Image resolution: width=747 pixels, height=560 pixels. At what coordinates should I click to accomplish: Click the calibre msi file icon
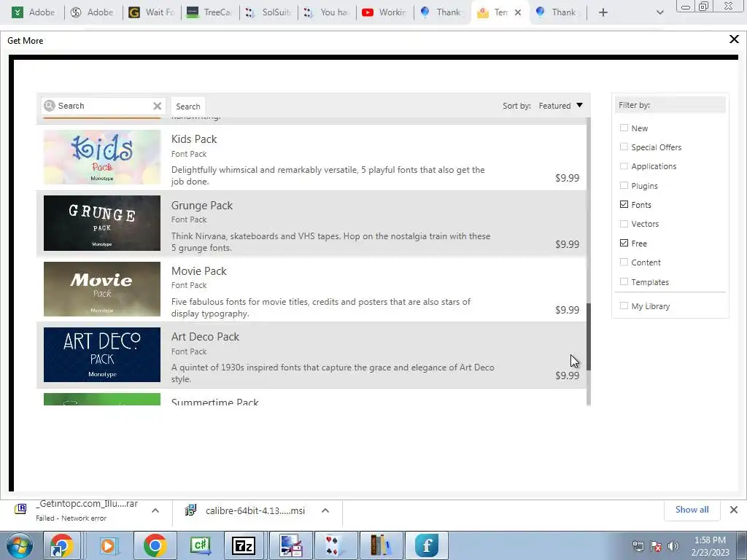[190, 510]
